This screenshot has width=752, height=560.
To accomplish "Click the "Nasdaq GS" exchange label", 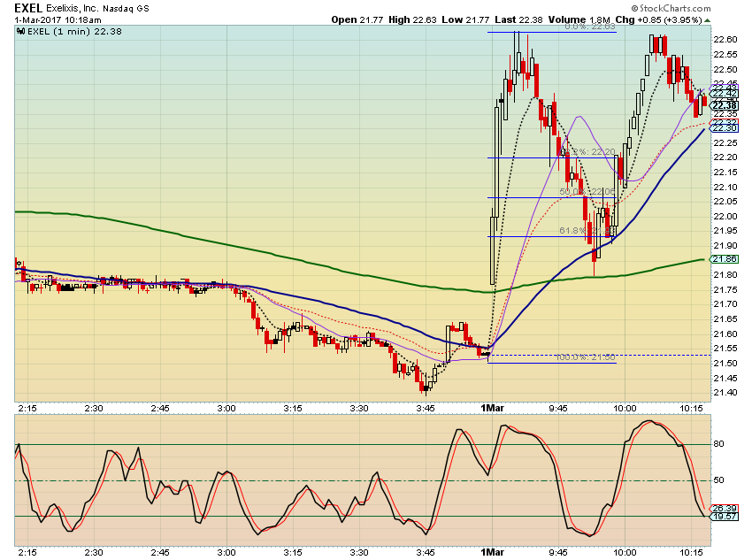I will (126, 9).
